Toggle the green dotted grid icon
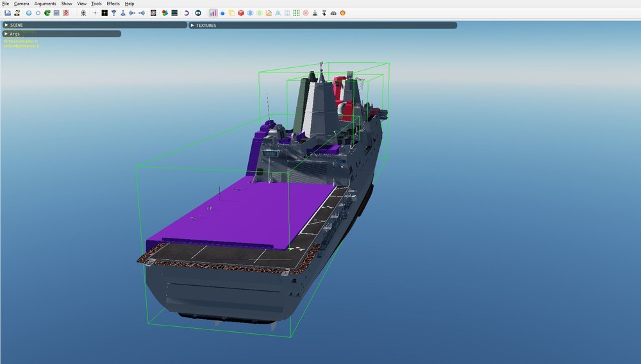 [296, 13]
